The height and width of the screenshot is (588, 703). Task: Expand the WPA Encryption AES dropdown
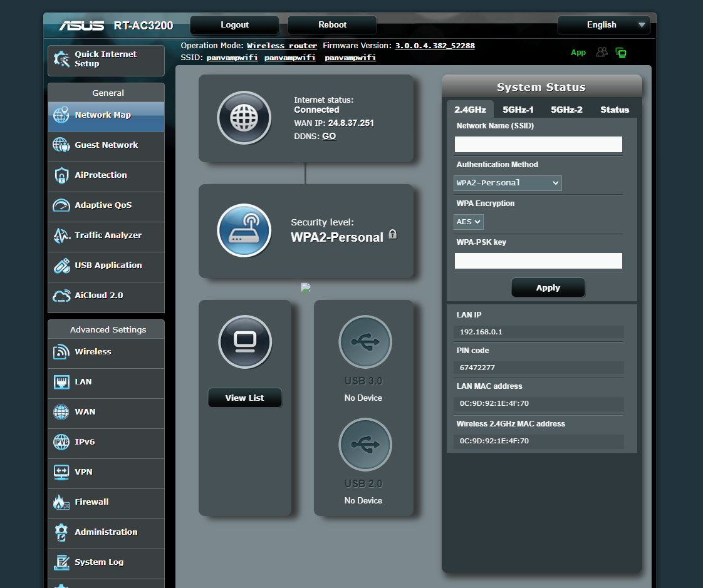coord(469,222)
